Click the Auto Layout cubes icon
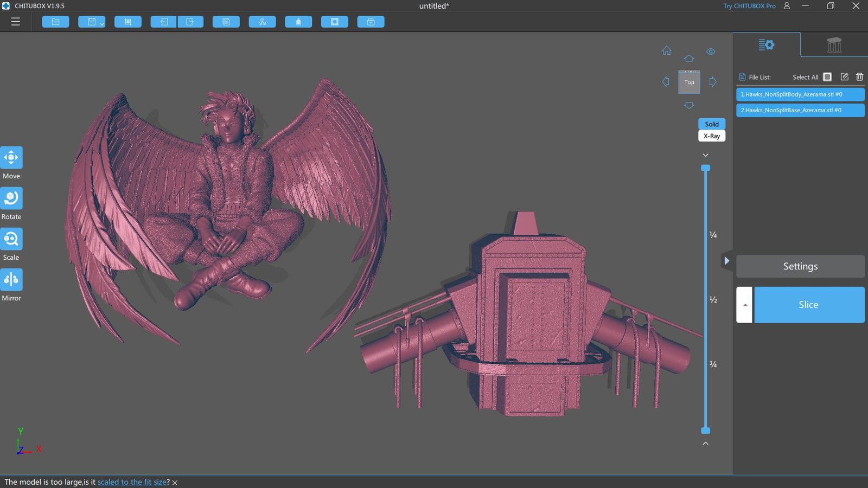 262,22
